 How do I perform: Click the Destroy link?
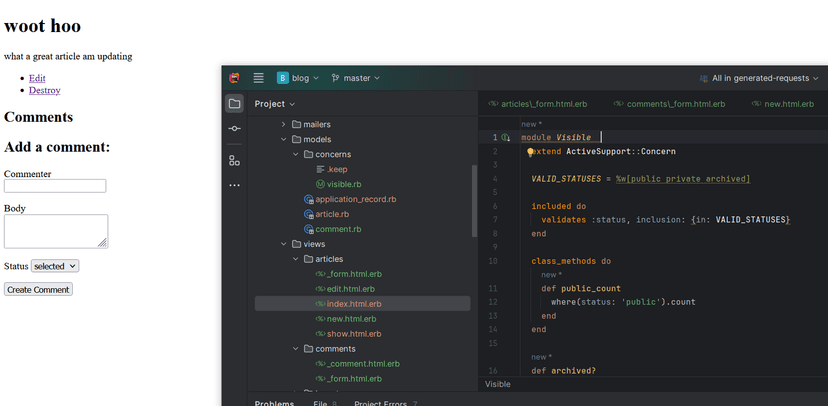click(x=44, y=90)
